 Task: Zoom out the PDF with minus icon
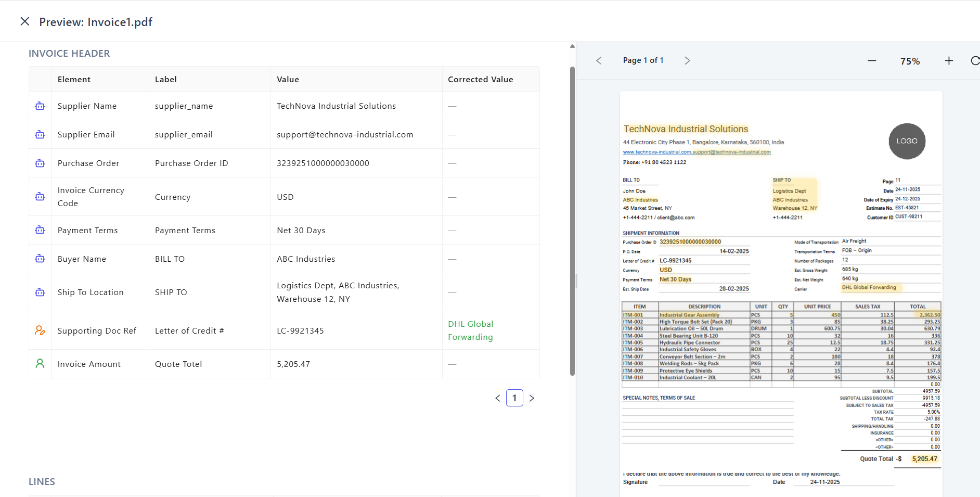click(x=872, y=61)
